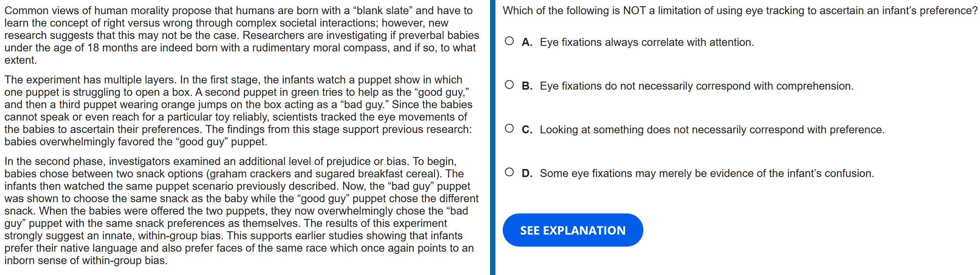Click the SEE EXPLANATION button
The height and width of the screenshot is (275, 980).
[x=572, y=230]
